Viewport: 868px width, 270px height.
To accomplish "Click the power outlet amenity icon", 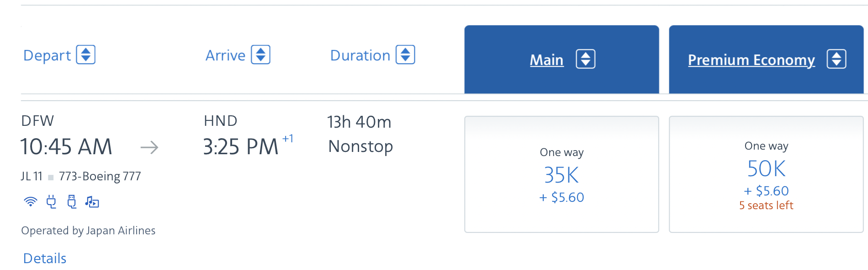I will pos(51,201).
